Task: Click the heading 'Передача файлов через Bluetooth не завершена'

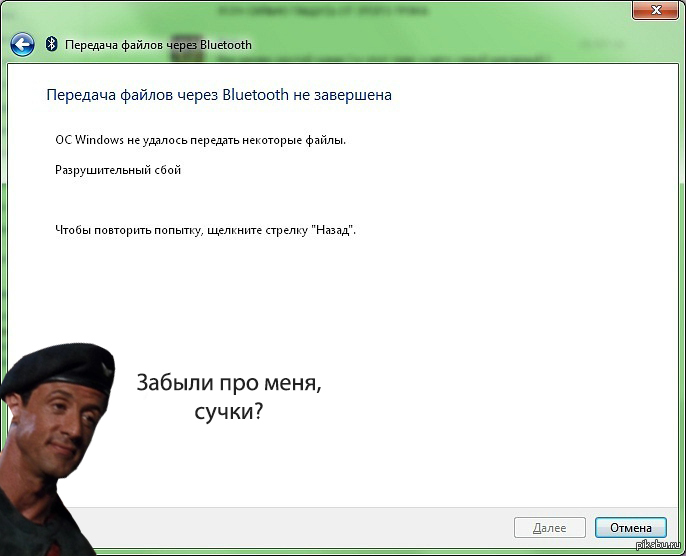Action: tap(219, 94)
